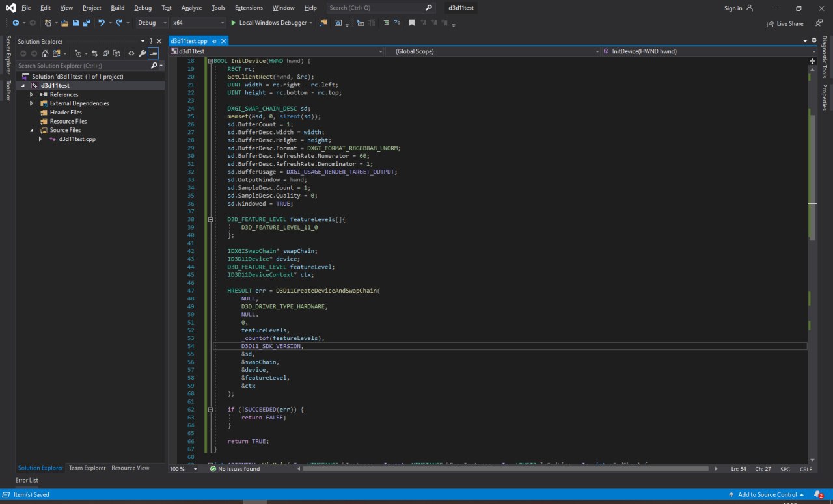Click the Undo arrow in the toolbar

(102, 23)
